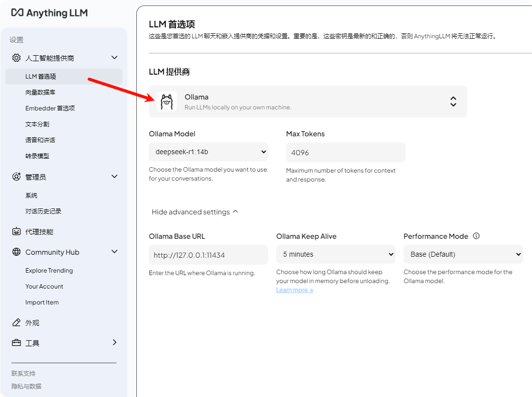Collapse the 管理员 section chevron
The width and height of the screenshot is (532, 397).
(114, 177)
